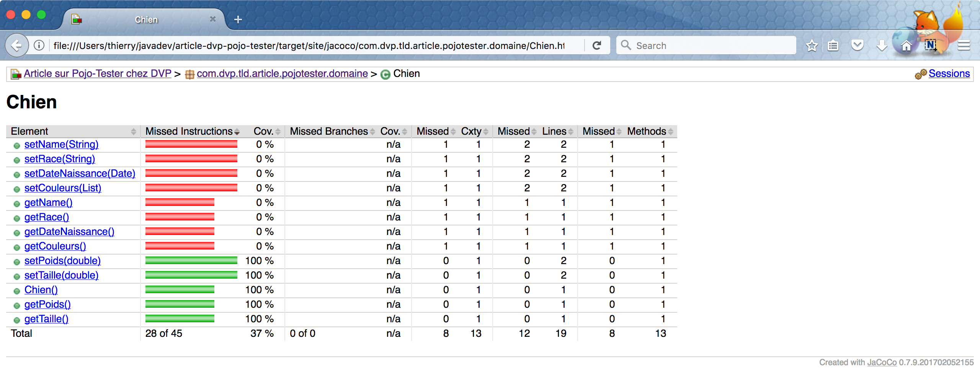Click the browser back arrow button
The width and height of the screenshot is (980, 382).
coord(16,46)
